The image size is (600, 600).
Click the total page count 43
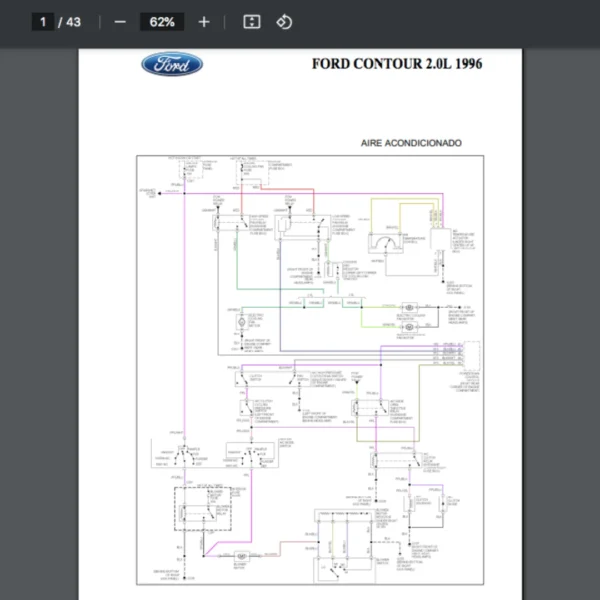(x=74, y=22)
